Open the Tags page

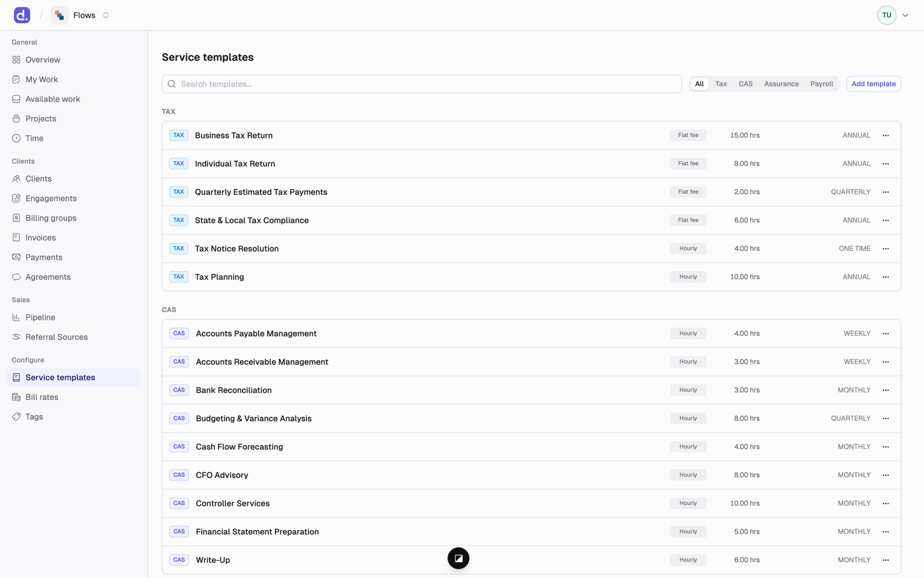coord(74,417)
